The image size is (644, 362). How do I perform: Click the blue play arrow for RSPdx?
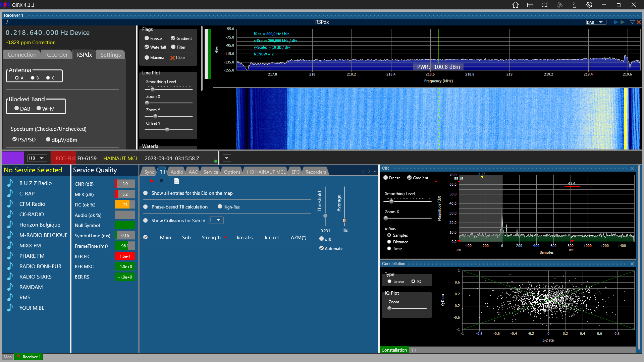point(616,22)
